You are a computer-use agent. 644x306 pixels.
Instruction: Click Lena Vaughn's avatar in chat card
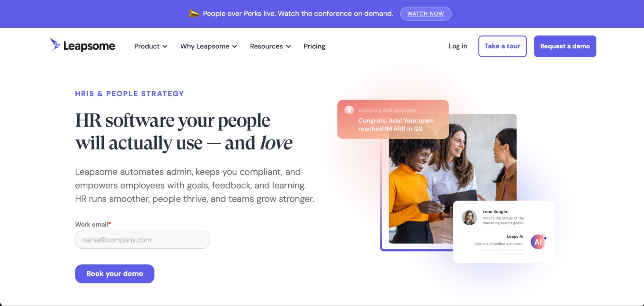[x=469, y=217]
